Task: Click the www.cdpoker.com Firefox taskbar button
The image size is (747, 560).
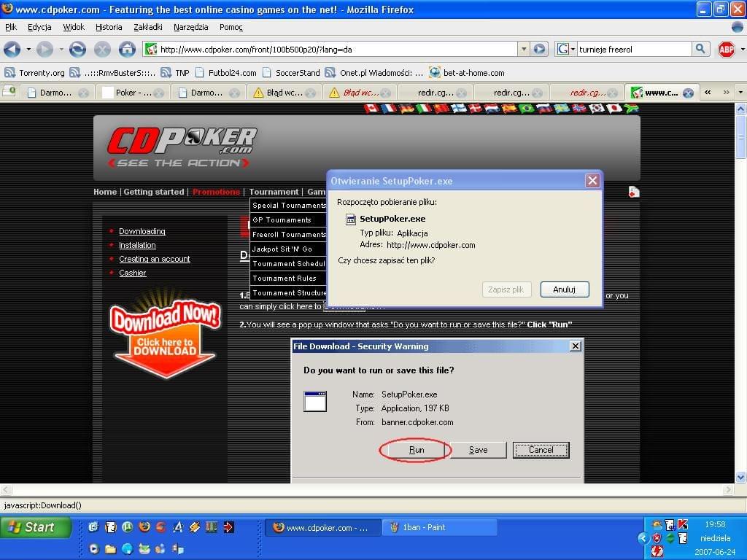Action: 322,527
